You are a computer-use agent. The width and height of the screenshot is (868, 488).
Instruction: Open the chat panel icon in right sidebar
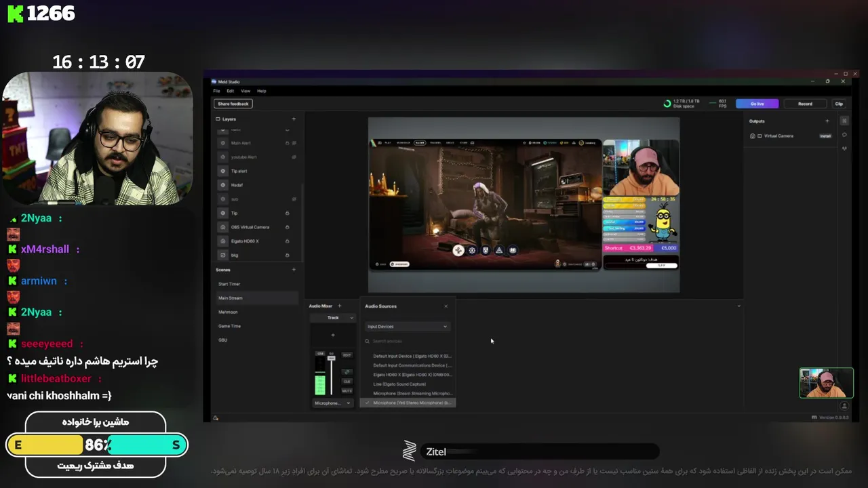tap(844, 134)
